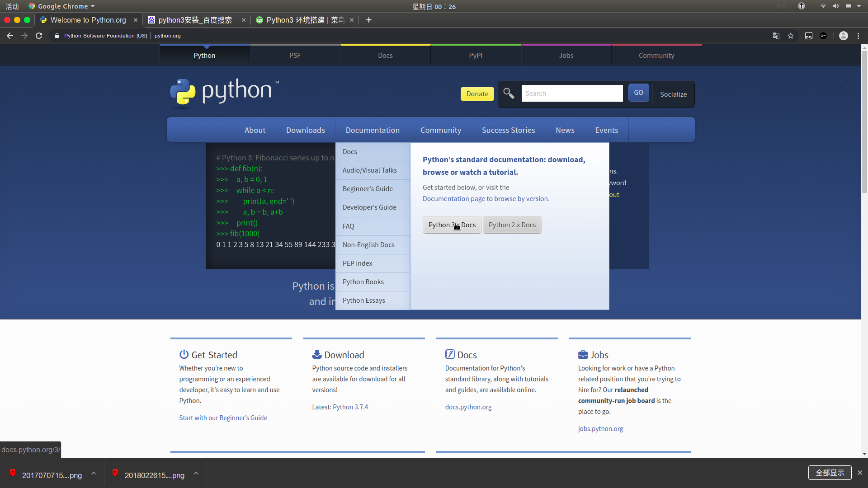Click the GO search button
This screenshot has width=868, height=488.
point(638,93)
